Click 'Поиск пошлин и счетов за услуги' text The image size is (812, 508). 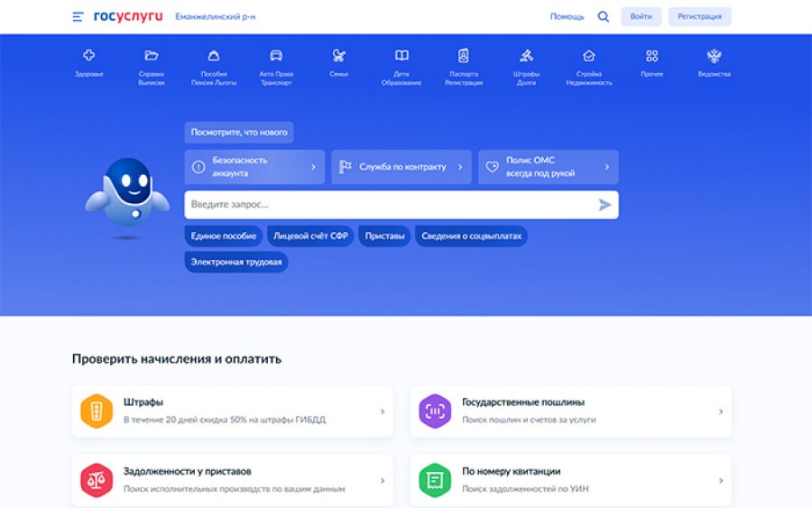point(529,420)
